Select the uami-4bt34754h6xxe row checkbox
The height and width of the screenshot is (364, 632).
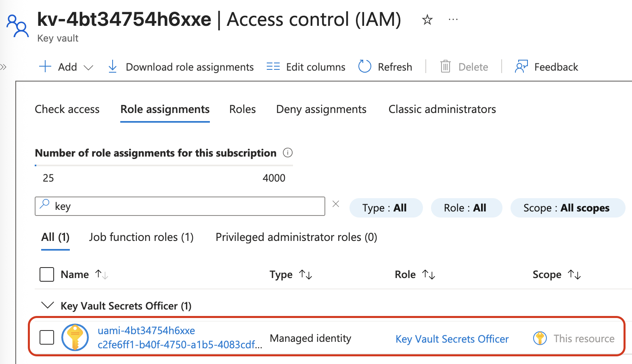pos(47,337)
